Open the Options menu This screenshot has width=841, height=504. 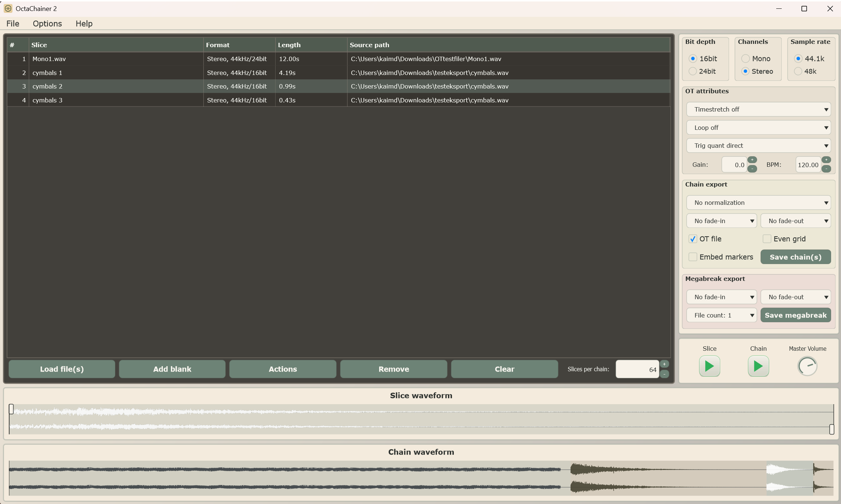click(x=47, y=23)
